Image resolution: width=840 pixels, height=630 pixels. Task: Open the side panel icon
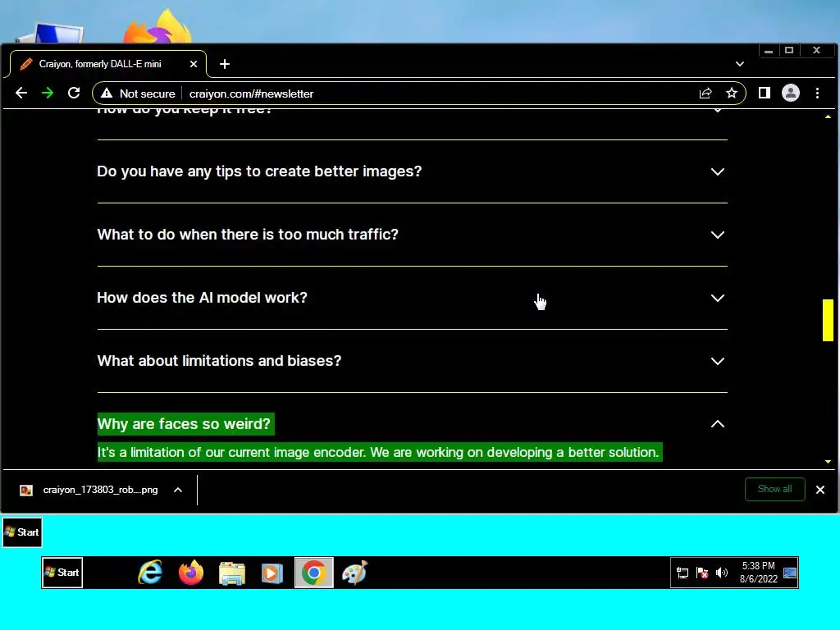click(x=765, y=94)
